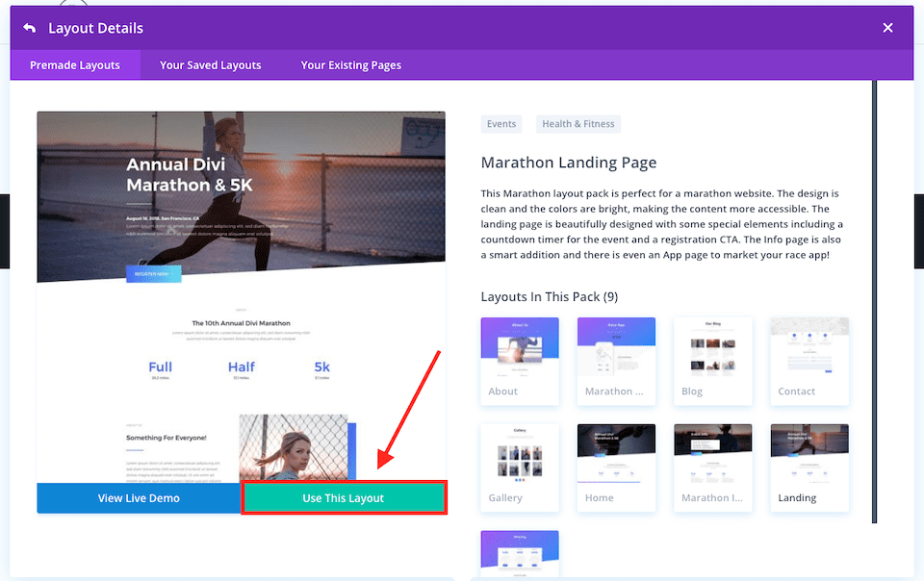Open the Landing layout thumbnail
The height and width of the screenshot is (581, 924).
tap(808, 467)
